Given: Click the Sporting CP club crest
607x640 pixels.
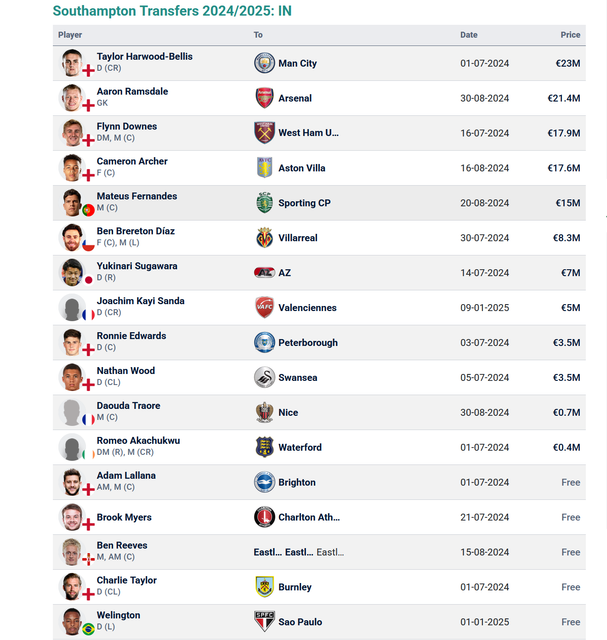Looking at the screenshot, I should coord(264,203).
